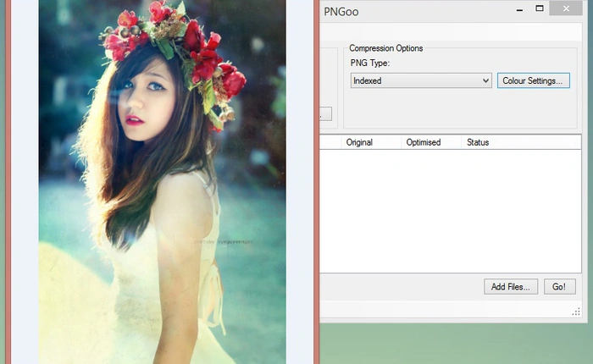Start optimisation with the Go! button
593x364 pixels.
point(559,287)
